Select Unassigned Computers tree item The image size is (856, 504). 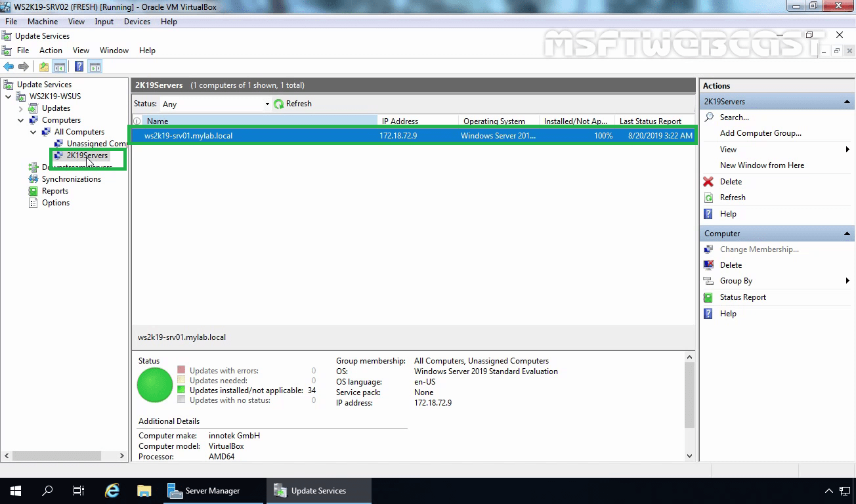(96, 144)
